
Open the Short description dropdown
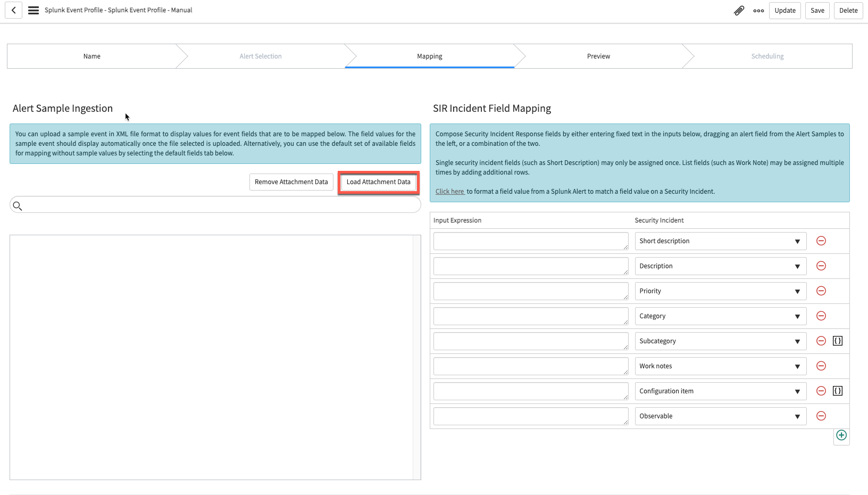tap(721, 241)
